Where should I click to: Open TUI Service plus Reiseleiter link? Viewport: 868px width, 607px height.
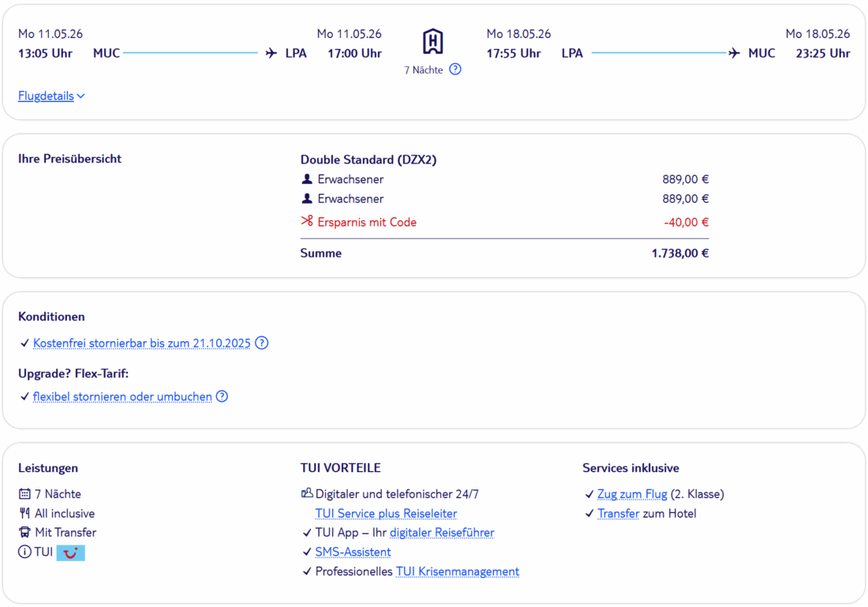(x=386, y=514)
